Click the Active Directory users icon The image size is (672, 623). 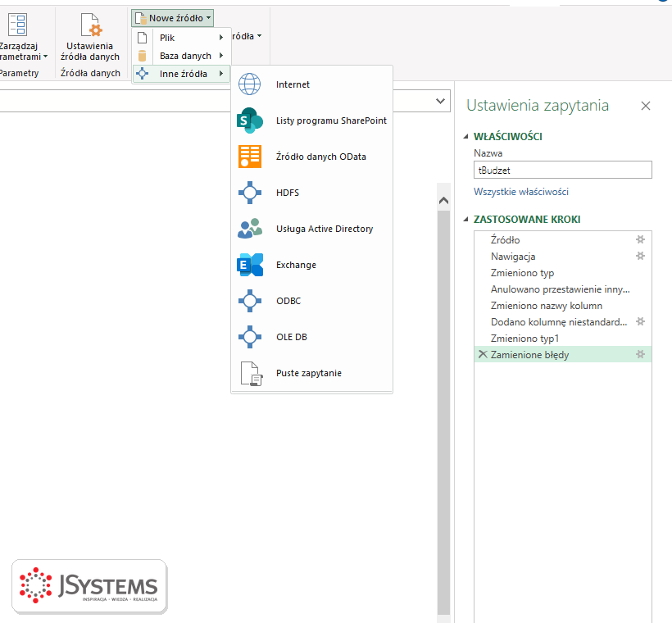coord(249,229)
